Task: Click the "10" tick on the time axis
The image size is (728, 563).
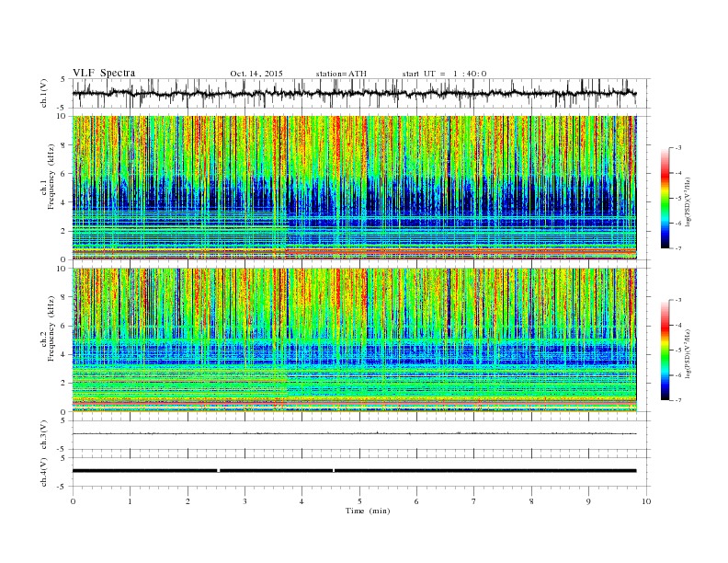Action: pos(646,501)
